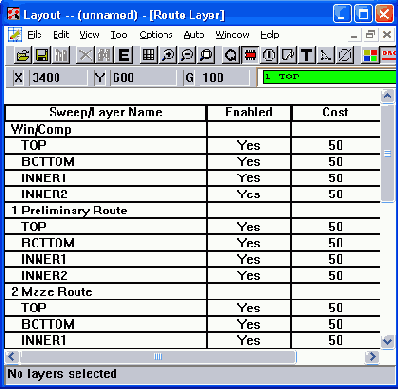This screenshot has width=398, height=389.
Task: Click the Query toolbar icon
Action: coord(231,55)
